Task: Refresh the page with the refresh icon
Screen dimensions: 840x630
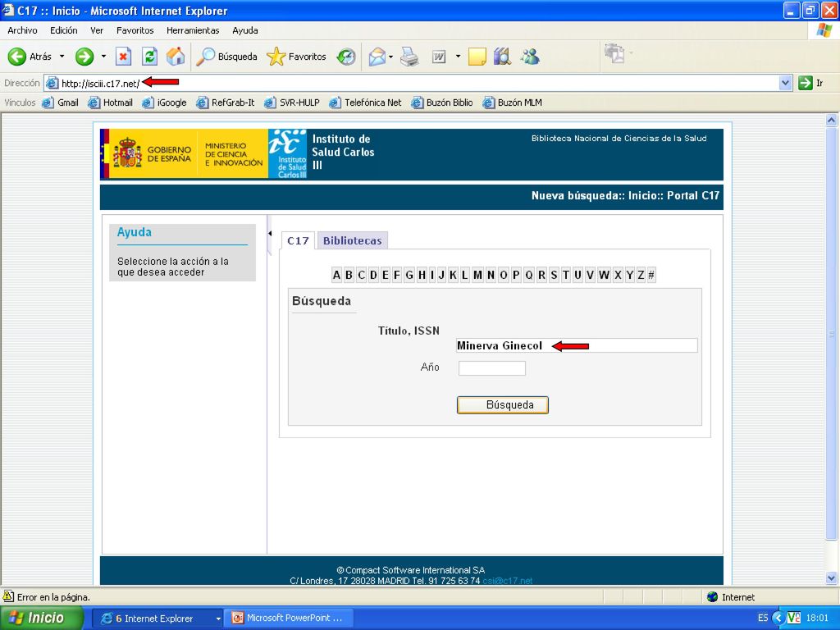Action: (149, 57)
